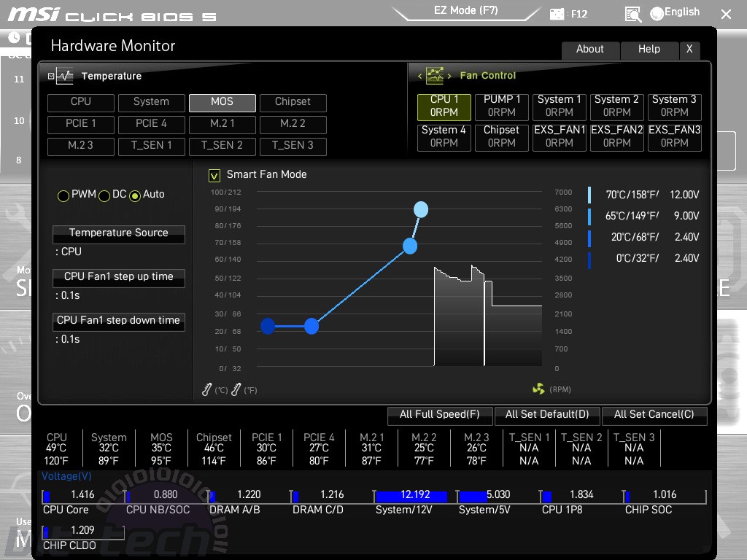
Task: Select the PCIE 4 temperature button
Action: tap(152, 124)
